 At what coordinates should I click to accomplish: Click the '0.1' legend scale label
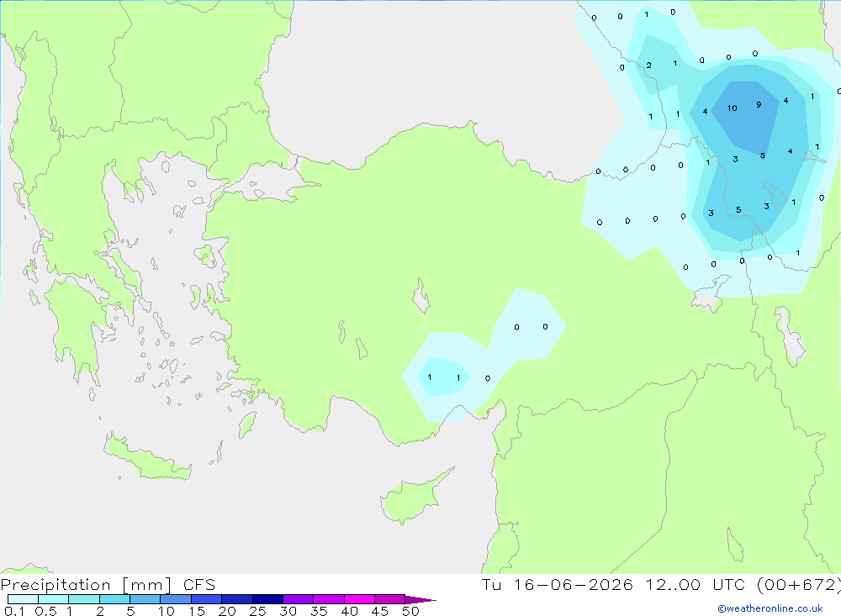click(14, 611)
